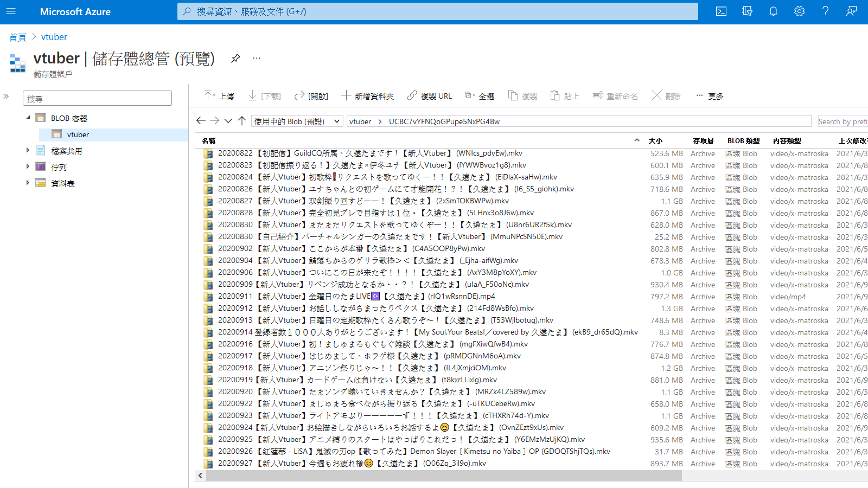Open the directory and subscription filter icon
Screen dimensions: 868x488
coord(747,11)
